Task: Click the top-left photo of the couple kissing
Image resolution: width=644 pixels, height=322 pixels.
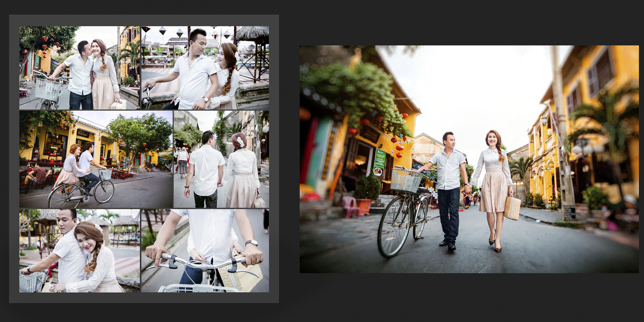Action: (x=80, y=68)
